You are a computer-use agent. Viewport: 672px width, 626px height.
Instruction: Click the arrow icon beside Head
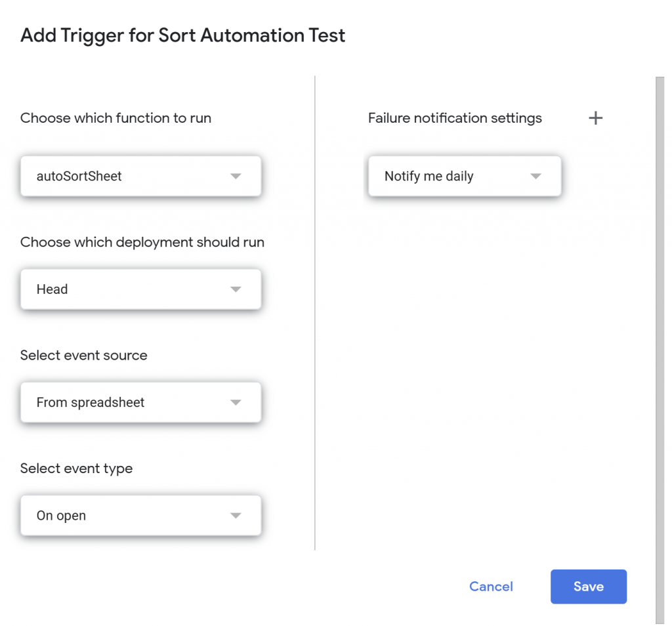coord(236,289)
